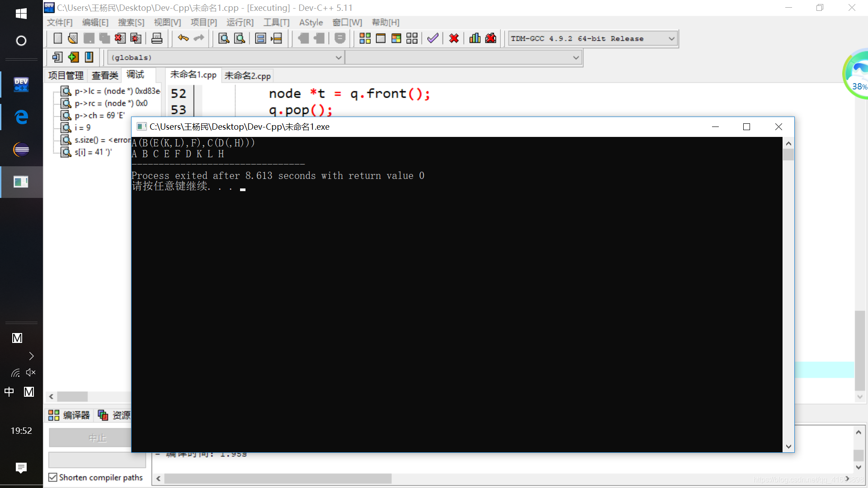868x488 pixels.
Task: Open the notification center icon
Action: coord(21,468)
